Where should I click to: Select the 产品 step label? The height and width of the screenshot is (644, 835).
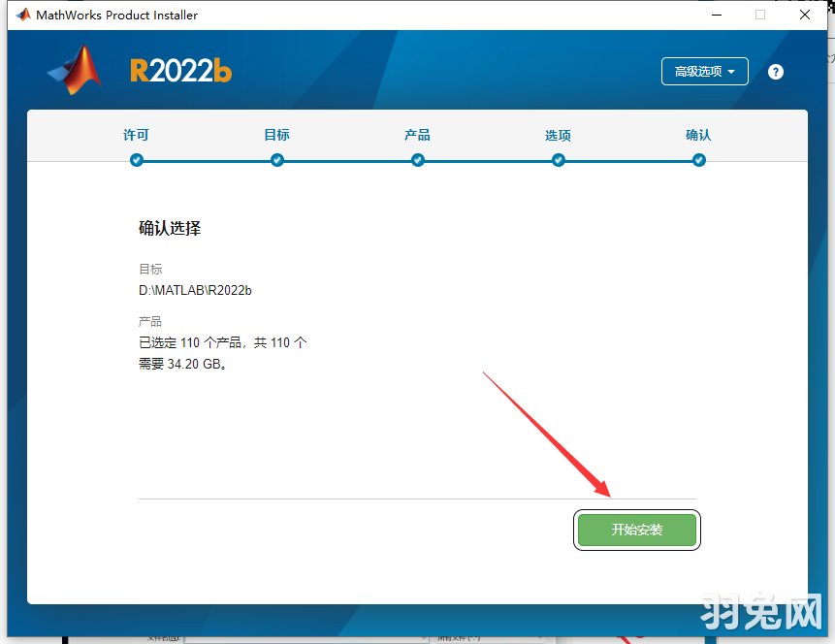417,136
